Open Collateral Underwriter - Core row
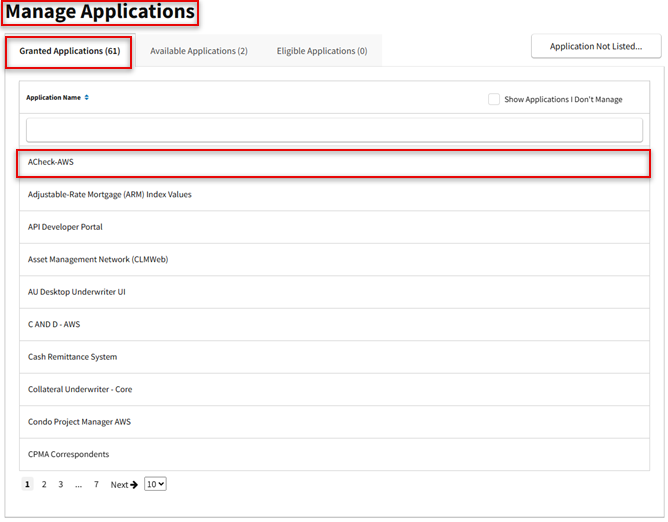The image size is (668, 522). (x=334, y=389)
